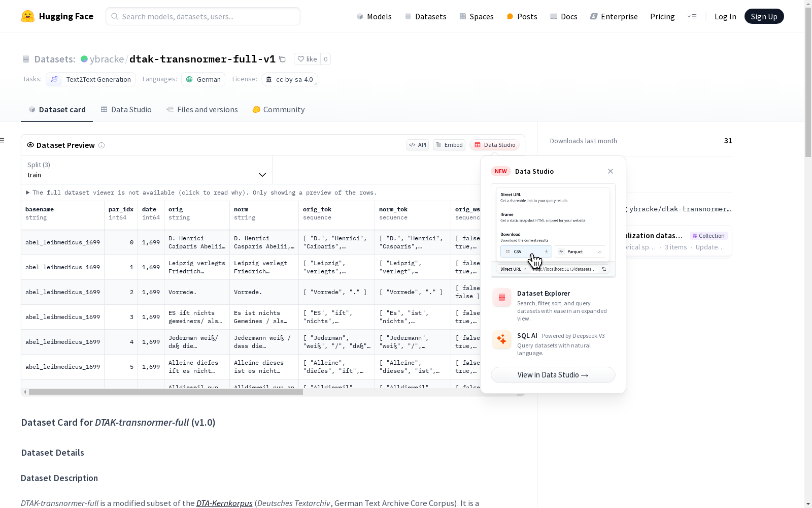
Task: Click the Collection badge
Action: click(709, 236)
